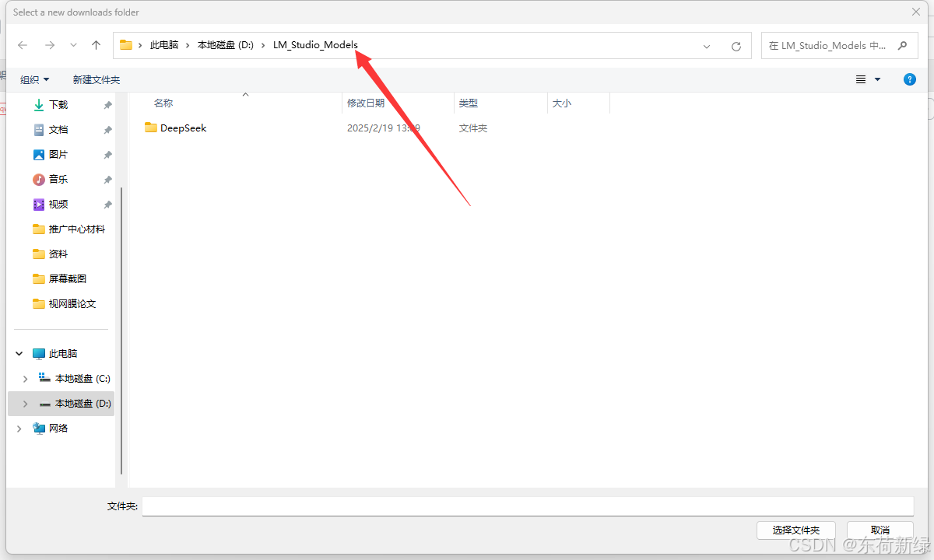Open view options dropdown arrow
Image resolution: width=934 pixels, height=560 pixels.
[877, 79]
